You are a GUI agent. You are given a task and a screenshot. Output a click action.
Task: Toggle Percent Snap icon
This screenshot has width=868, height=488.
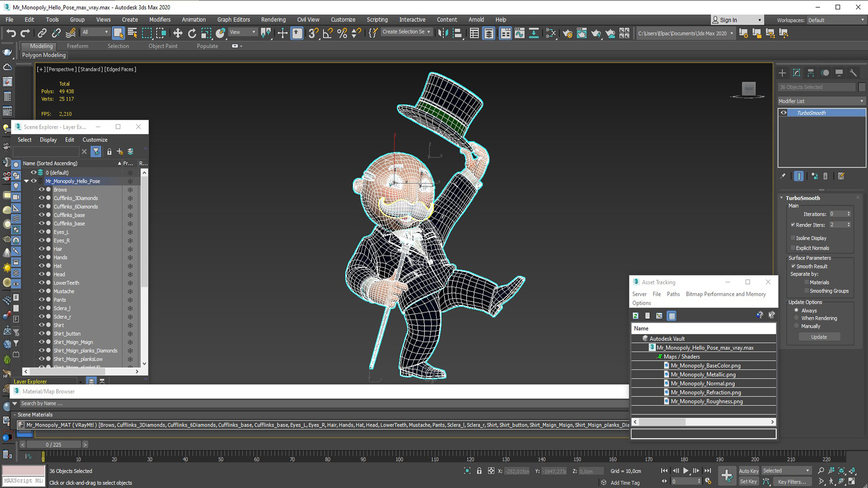[342, 33]
